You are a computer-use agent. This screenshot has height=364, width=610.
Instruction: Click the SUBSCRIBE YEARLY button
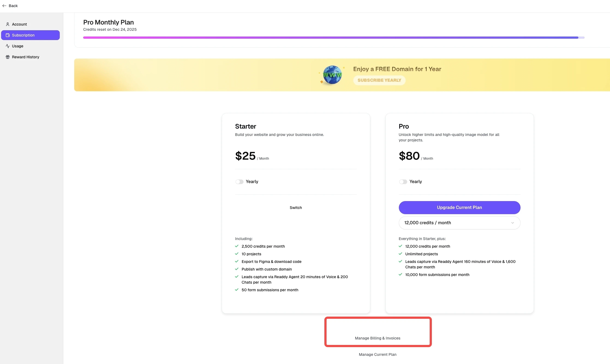(x=379, y=80)
